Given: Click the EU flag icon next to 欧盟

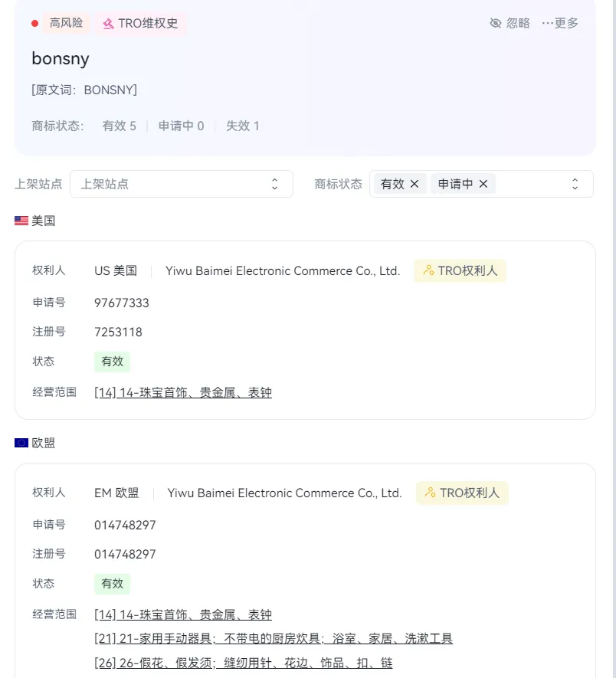Looking at the screenshot, I should [21, 443].
